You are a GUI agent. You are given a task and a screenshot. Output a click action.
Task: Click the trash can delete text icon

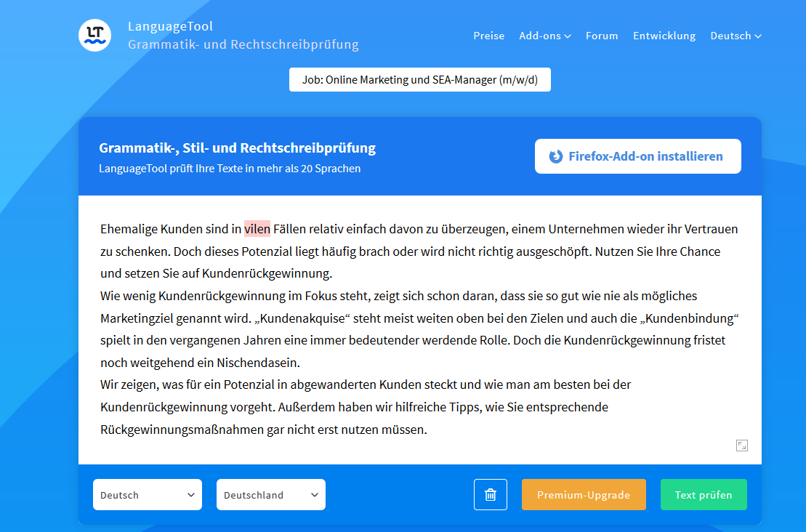491,494
